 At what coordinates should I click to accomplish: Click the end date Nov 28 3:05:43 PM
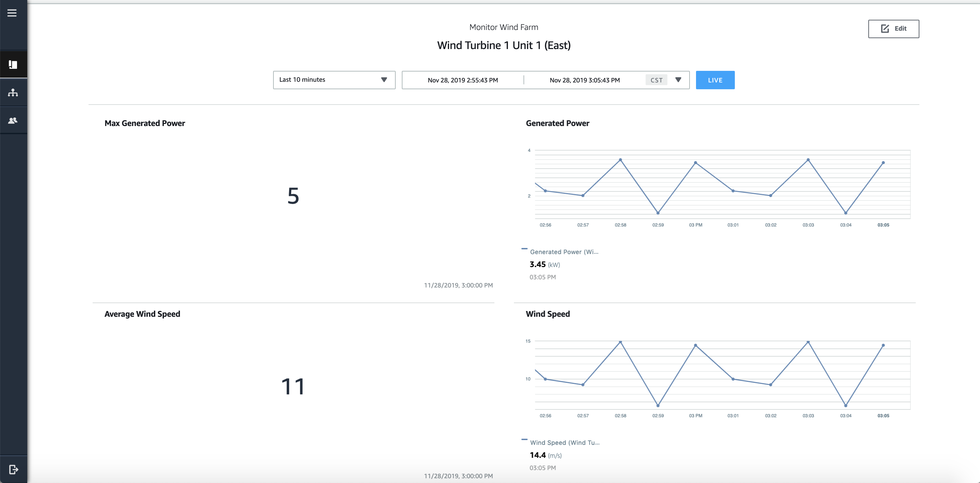point(584,80)
